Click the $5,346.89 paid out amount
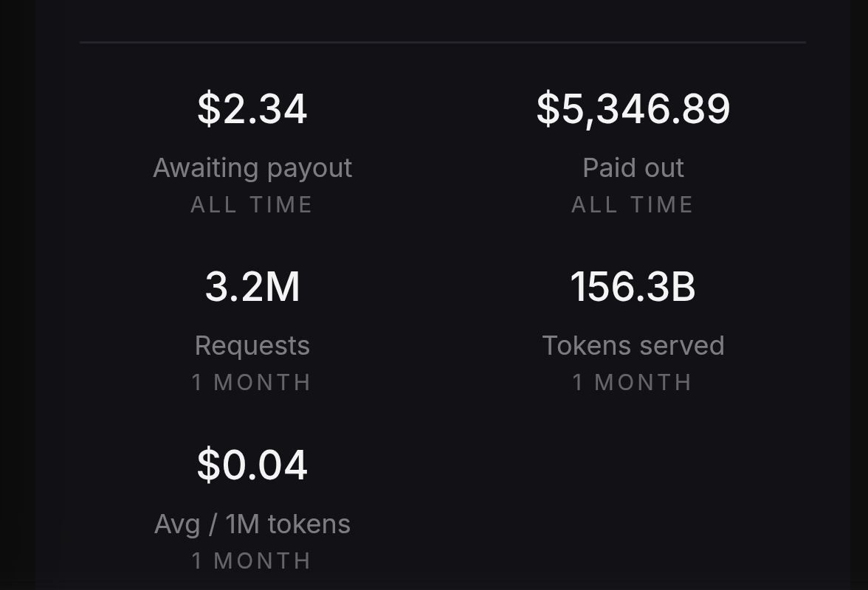This screenshot has height=590, width=868. pos(633,109)
